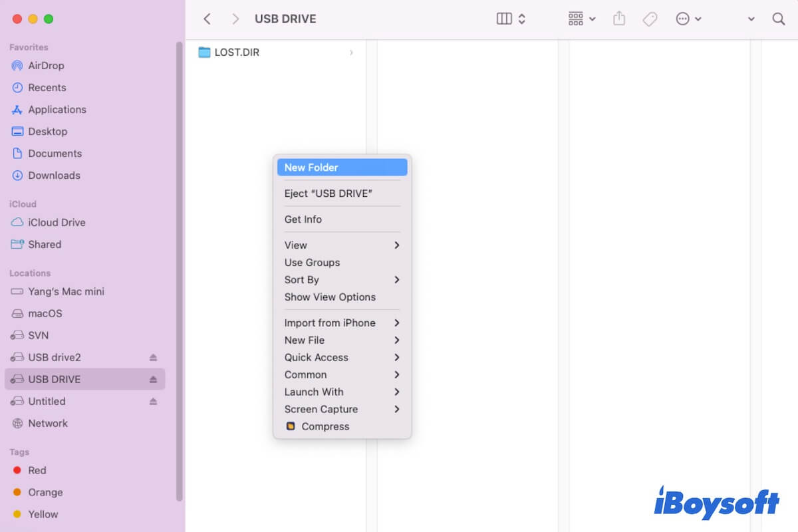Screen dimensions: 798x532
Task: Open the chevron next to the ellipsis icon
Action: point(698,19)
